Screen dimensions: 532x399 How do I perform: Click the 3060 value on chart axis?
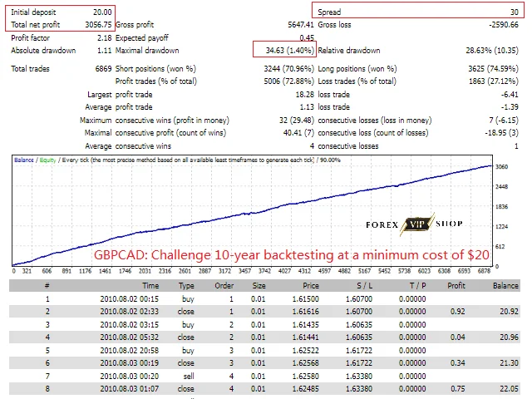click(501, 166)
